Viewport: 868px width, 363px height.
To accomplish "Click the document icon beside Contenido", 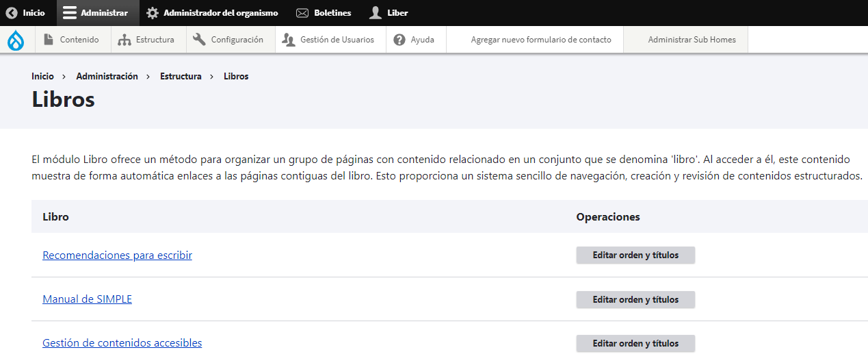I will coord(49,40).
